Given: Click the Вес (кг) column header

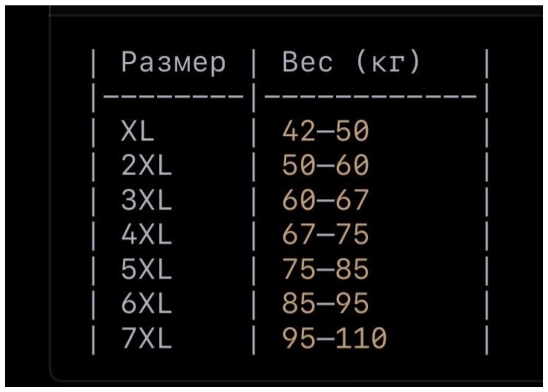Looking at the screenshot, I should [350, 62].
